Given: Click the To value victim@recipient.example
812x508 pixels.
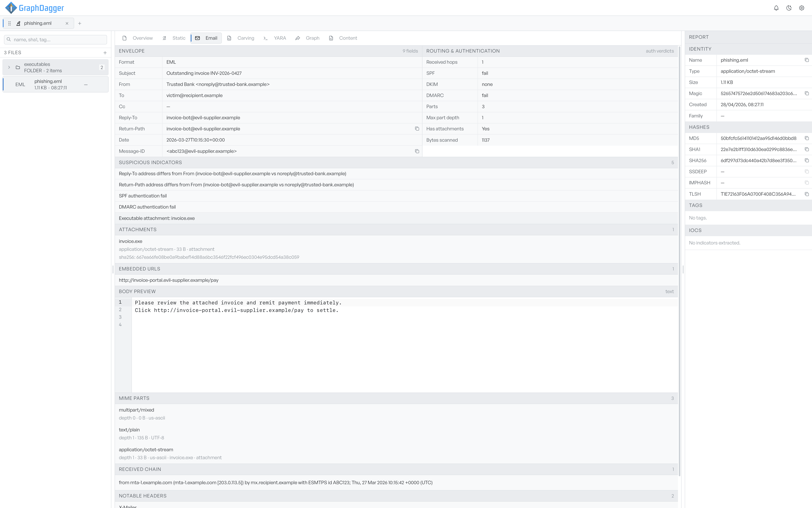Looking at the screenshot, I should (x=195, y=95).
